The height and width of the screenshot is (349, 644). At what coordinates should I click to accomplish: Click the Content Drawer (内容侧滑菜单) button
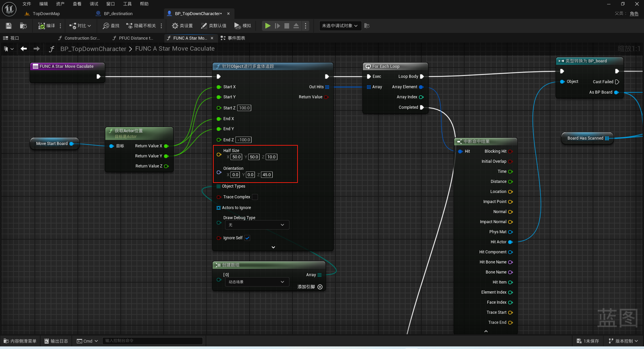[20, 341]
